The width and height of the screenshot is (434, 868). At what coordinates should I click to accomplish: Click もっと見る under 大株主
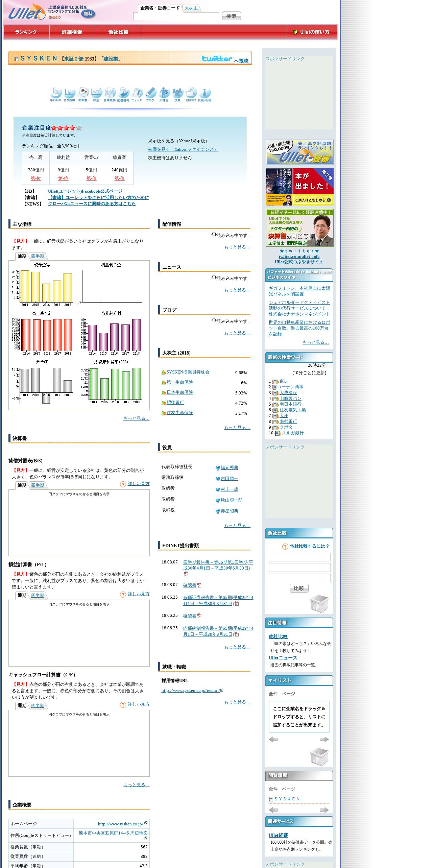tap(237, 428)
